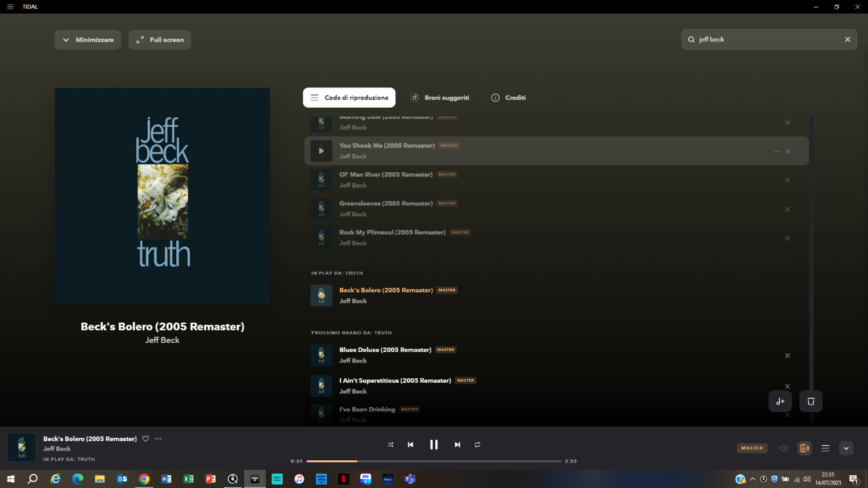868x488 pixels.
Task: Click the track progress bar
Action: point(434,461)
